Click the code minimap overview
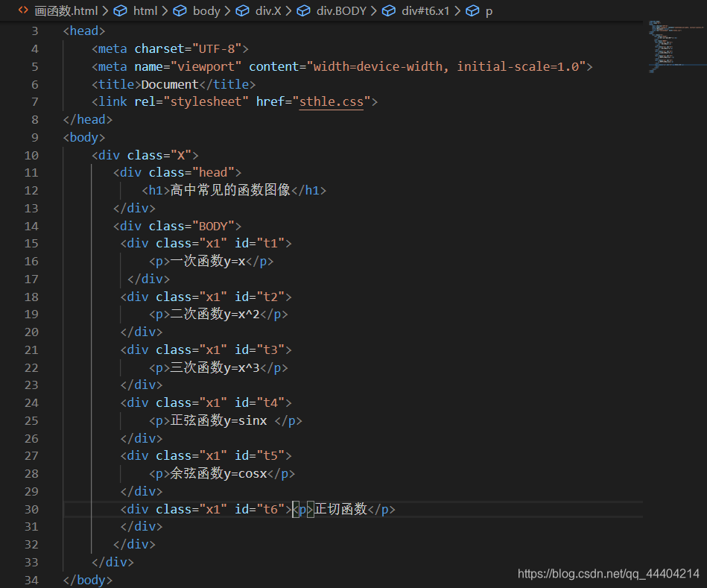Image resolution: width=707 pixels, height=588 pixels. (x=676, y=46)
